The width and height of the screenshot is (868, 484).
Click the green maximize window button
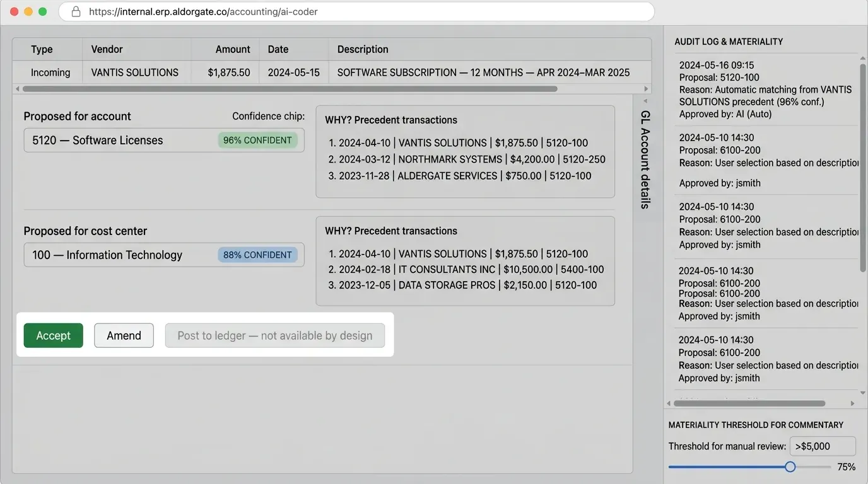click(43, 11)
